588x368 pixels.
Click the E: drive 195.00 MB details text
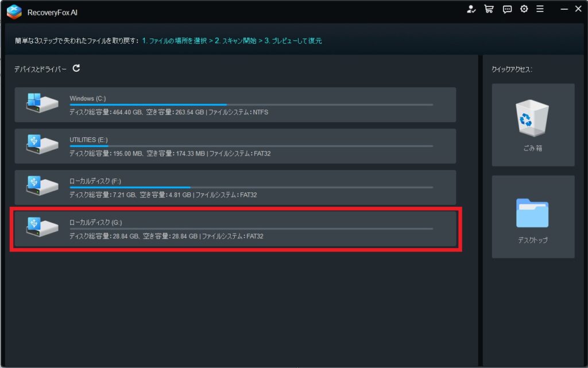coord(170,153)
